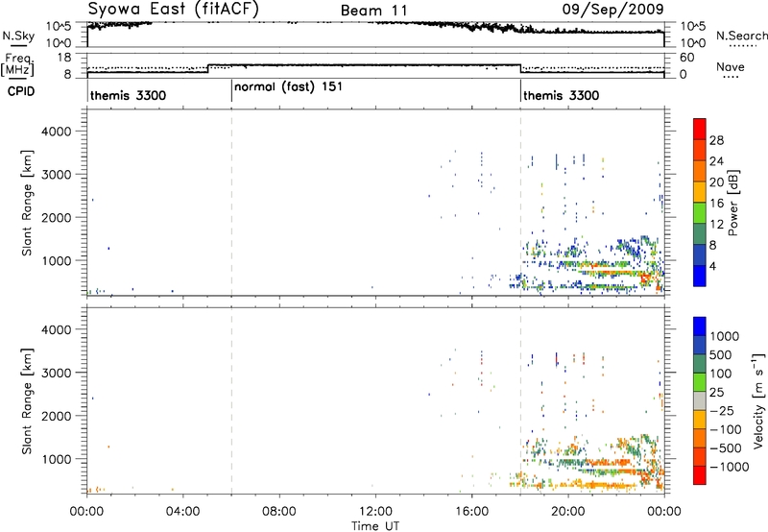
Task: Click "100" on the Velocity colorbar
Action: (x=721, y=374)
